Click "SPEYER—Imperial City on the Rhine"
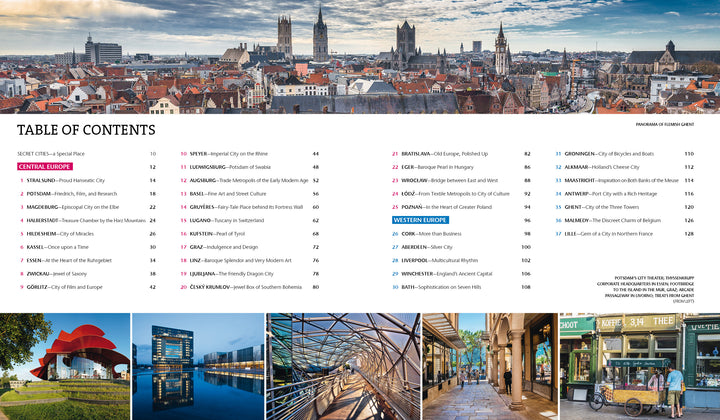The image size is (720, 420). click(229, 154)
